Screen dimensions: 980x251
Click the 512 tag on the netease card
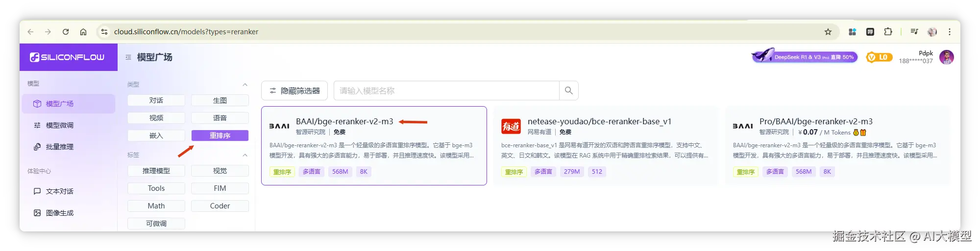[597, 172]
